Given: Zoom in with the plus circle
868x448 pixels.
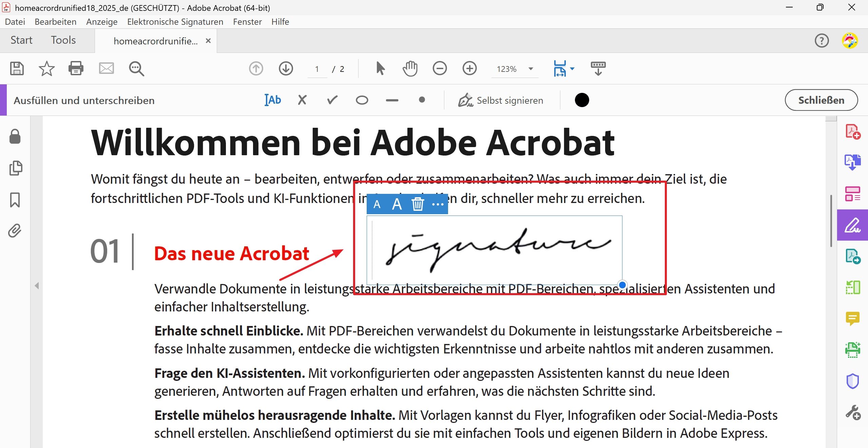Looking at the screenshot, I should click(x=469, y=69).
